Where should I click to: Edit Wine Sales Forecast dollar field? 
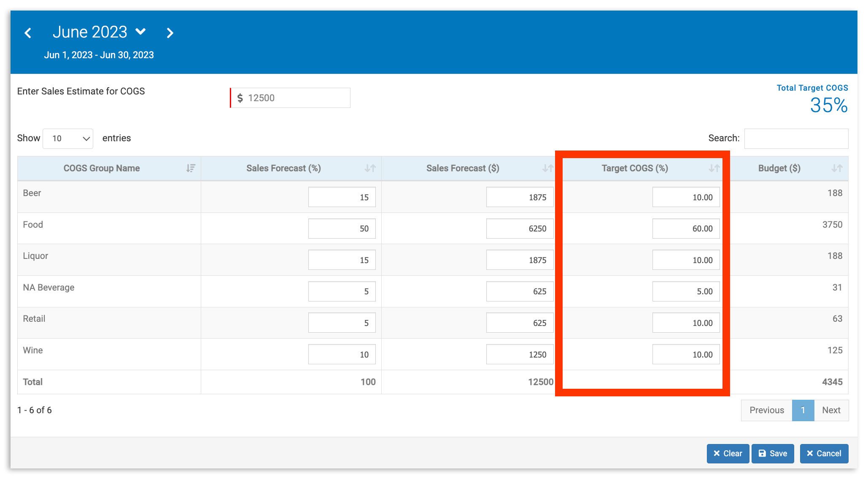click(519, 354)
